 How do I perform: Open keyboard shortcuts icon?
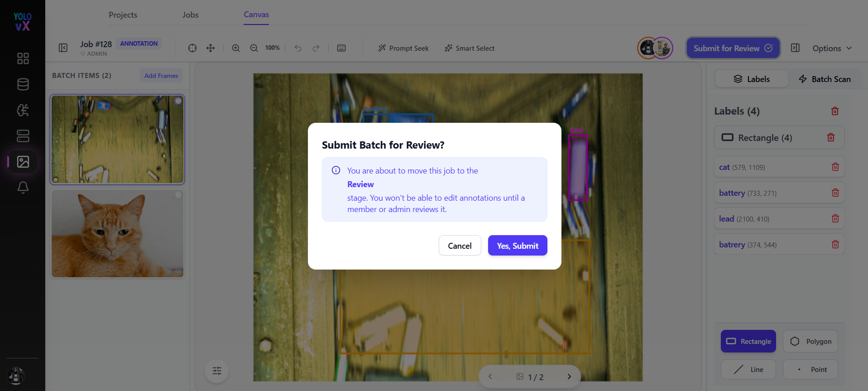(341, 48)
